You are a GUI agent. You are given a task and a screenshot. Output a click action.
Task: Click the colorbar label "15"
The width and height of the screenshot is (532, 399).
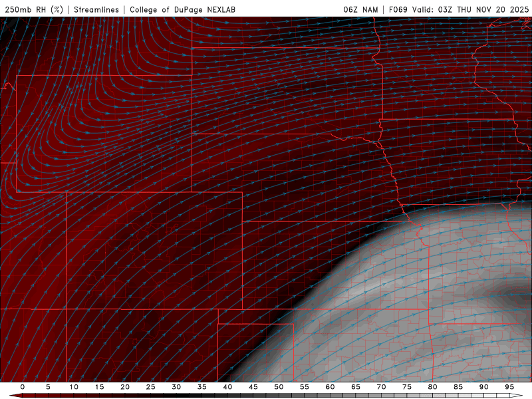[x=99, y=387]
